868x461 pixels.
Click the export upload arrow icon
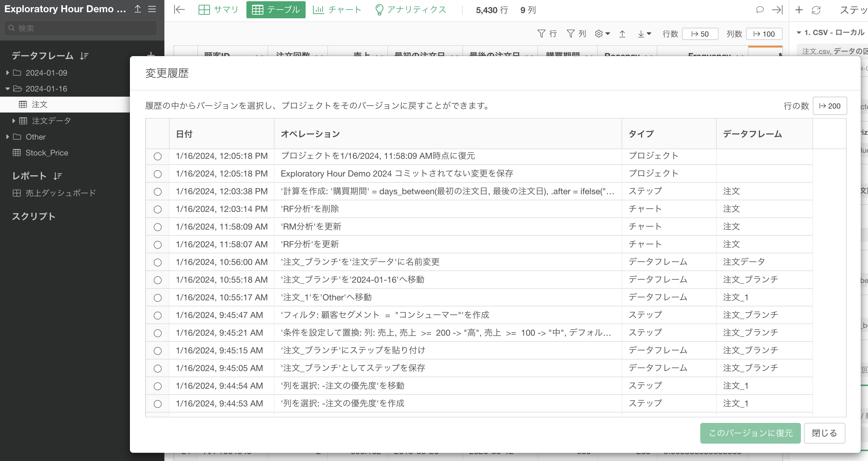pyautogui.click(x=622, y=34)
